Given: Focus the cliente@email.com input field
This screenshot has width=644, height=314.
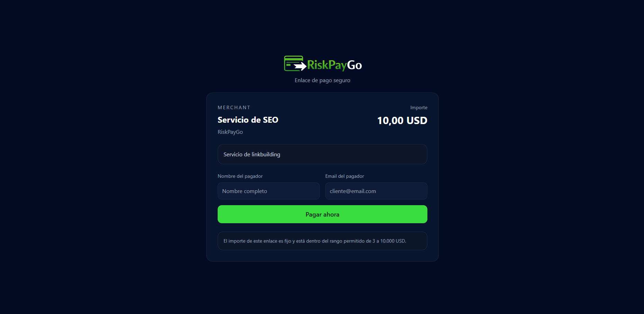Looking at the screenshot, I should [376, 191].
